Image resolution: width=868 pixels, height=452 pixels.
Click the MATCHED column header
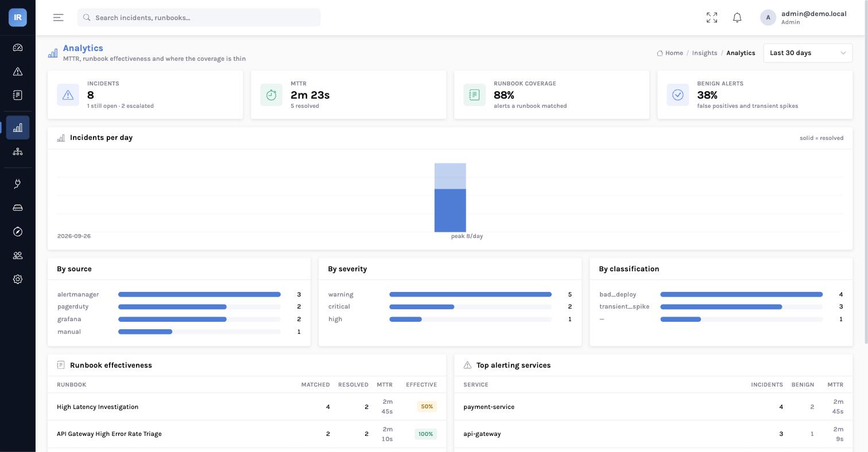[315, 385]
